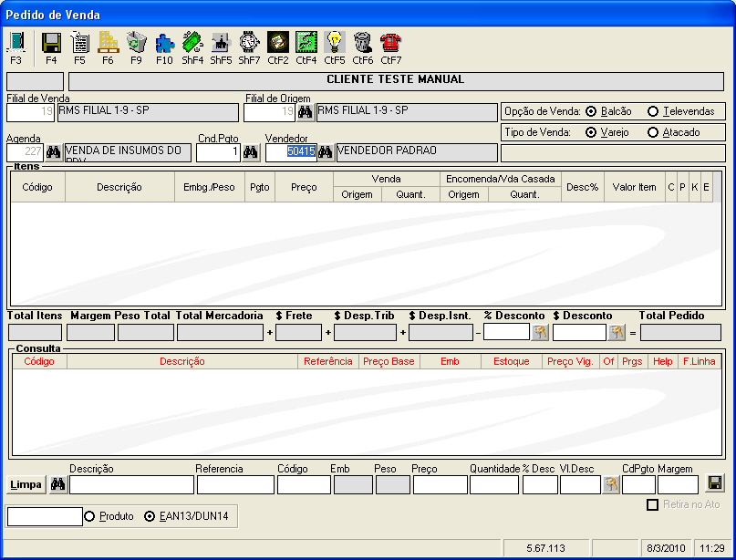The width and height of the screenshot is (736, 560).
Task: Click the CtF4 green stamp icon
Action: (x=306, y=43)
